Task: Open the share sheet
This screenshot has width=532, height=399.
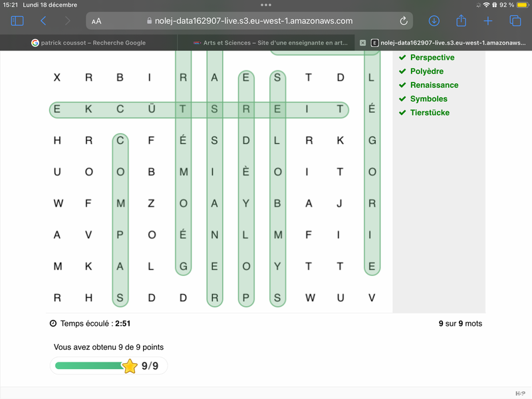Action: 461,21
